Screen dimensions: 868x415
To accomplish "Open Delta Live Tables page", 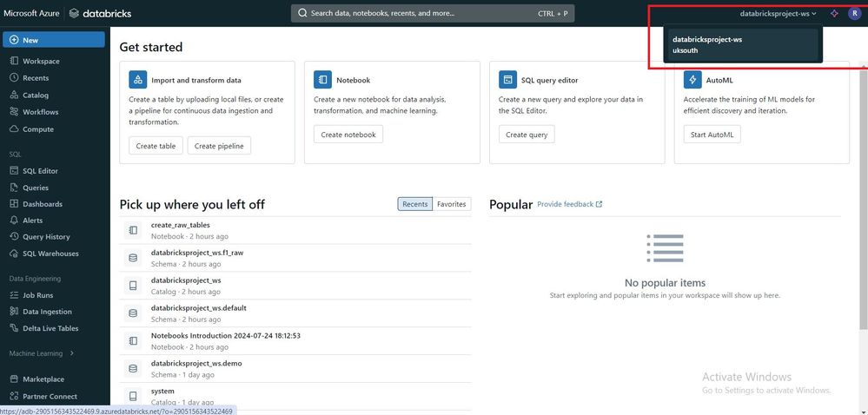I will [50, 328].
